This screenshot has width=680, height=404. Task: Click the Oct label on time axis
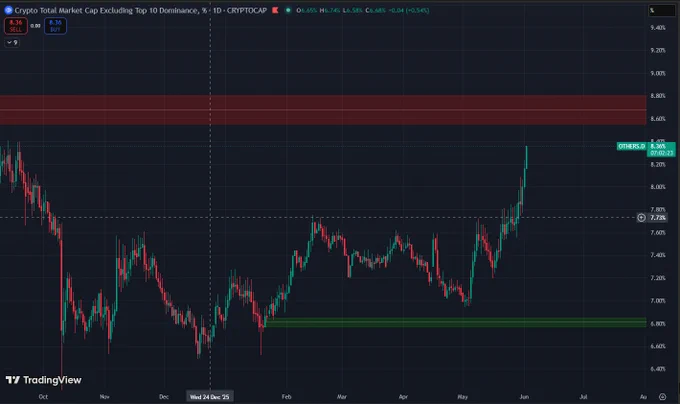pyautogui.click(x=43, y=397)
